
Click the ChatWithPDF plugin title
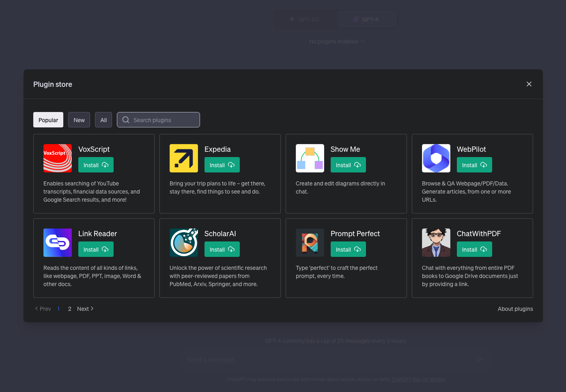479,234
